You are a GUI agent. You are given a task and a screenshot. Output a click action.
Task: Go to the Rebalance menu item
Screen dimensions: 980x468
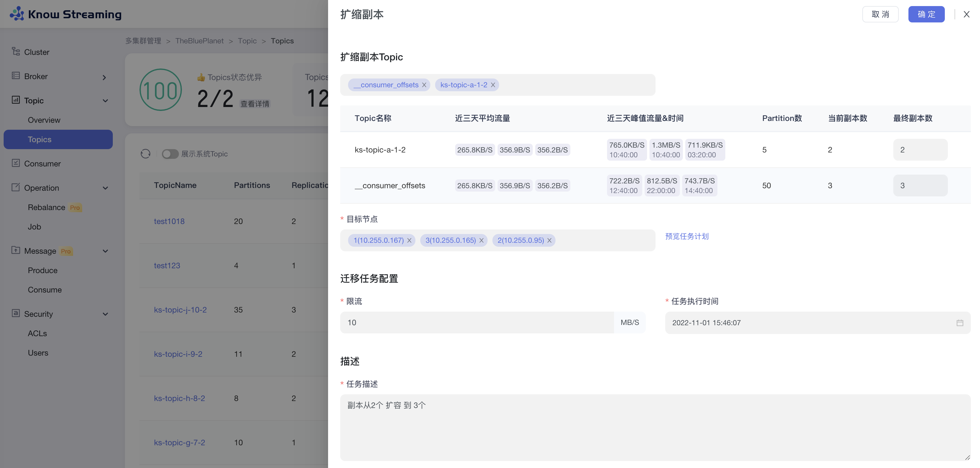(46, 208)
